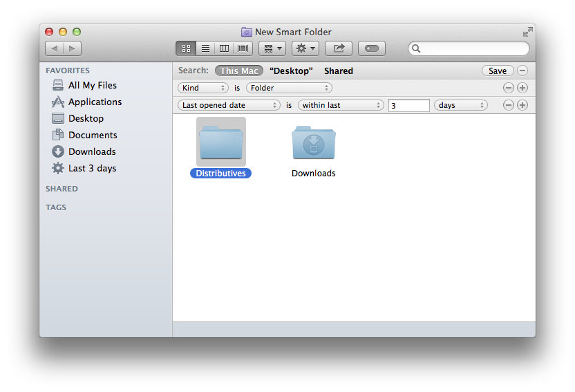This screenshot has width=575, height=392.
Task: Close the window with the red button
Action: tap(49, 32)
